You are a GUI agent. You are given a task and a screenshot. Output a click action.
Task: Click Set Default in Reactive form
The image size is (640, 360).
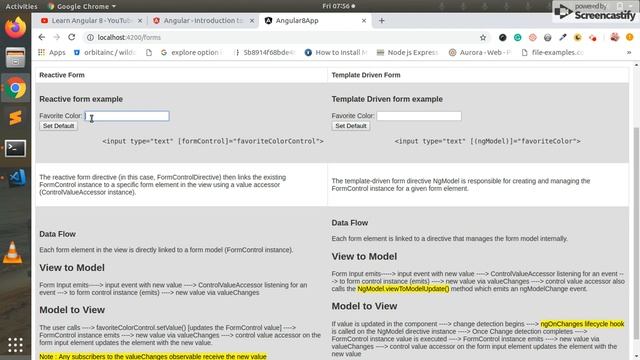point(59,126)
